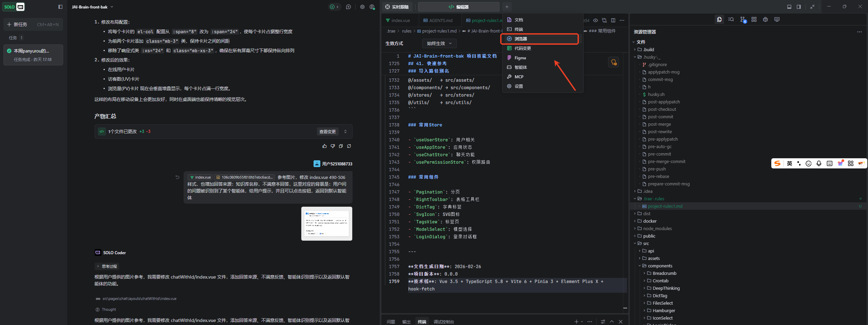Expand the node_modules folder
Viewport: 868px width, 325px height.
click(657, 228)
